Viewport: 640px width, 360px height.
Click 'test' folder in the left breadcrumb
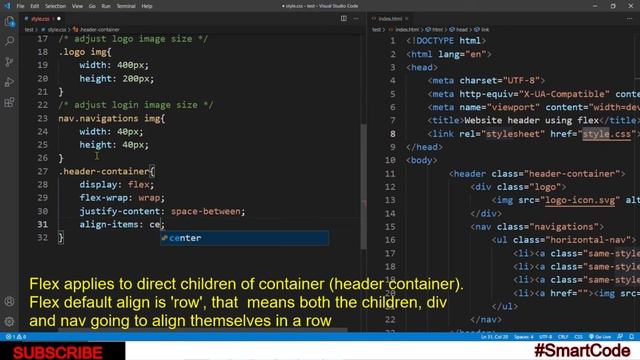tap(29, 30)
